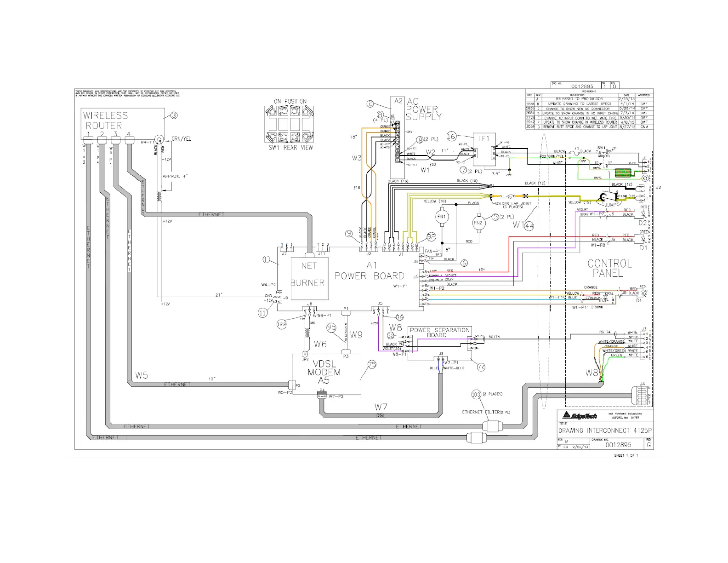Viewport: 728px width, 563px height.
Task: Click item balloon 103
Action: (476, 394)
